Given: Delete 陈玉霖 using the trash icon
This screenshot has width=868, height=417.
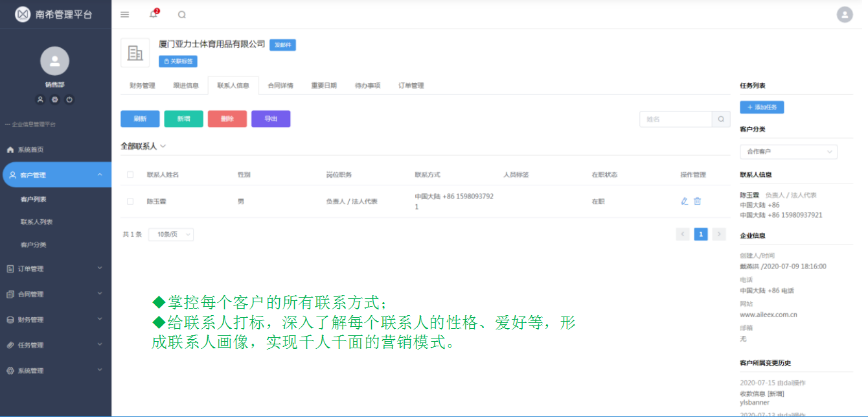Looking at the screenshot, I should 698,201.
